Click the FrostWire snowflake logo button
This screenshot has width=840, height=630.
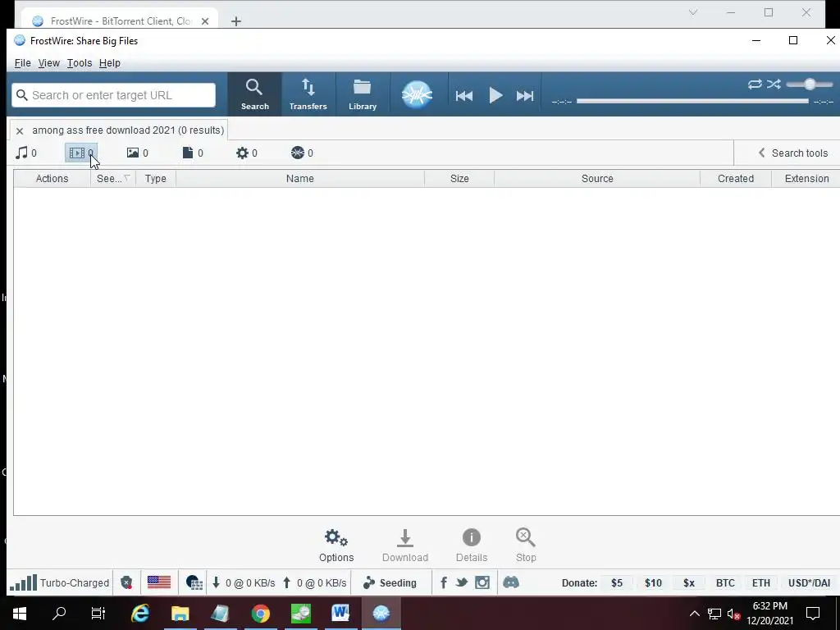point(417,95)
